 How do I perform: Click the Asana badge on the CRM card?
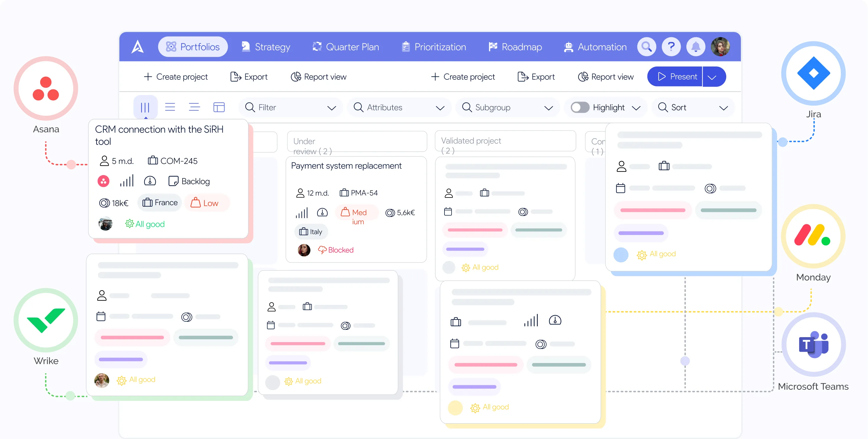[x=103, y=181]
